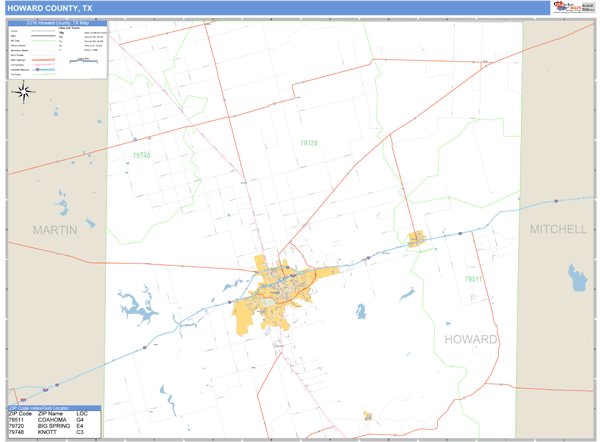
Task: Select '79720' in the ZIP index table
Action: pos(16,426)
